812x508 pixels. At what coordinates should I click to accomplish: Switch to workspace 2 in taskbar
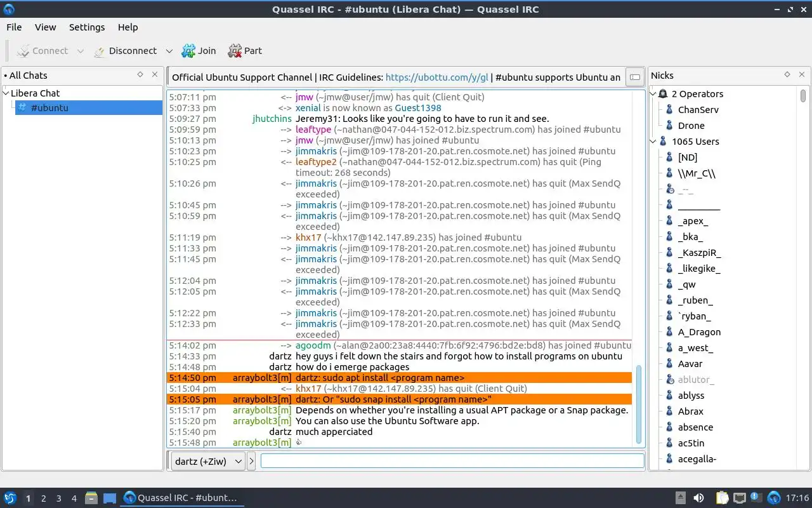43,498
